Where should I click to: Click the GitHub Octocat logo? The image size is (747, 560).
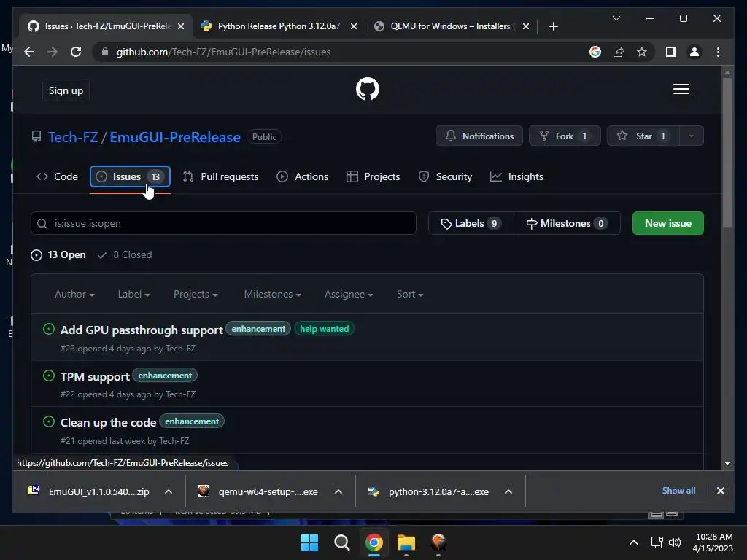click(368, 89)
